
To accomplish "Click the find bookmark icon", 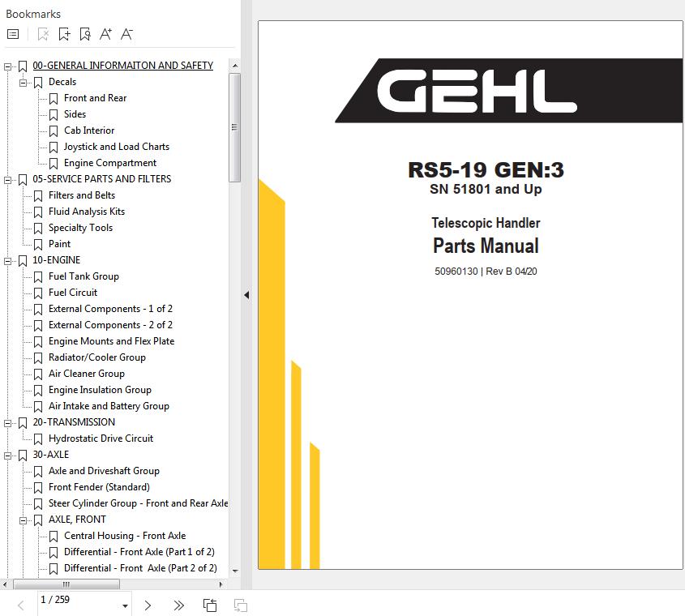I will (x=85, y=34).
